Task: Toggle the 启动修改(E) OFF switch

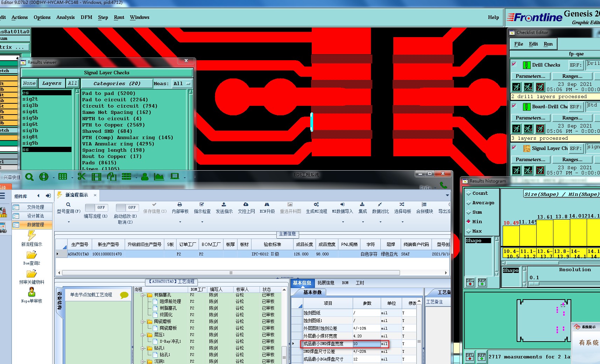Action: (127, 207)
